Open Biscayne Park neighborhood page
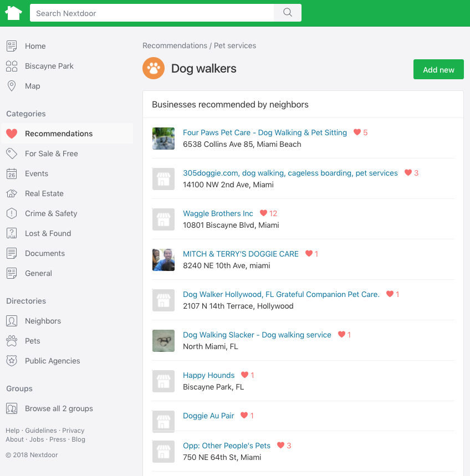470x476 pixels. [x=49, y=66]
